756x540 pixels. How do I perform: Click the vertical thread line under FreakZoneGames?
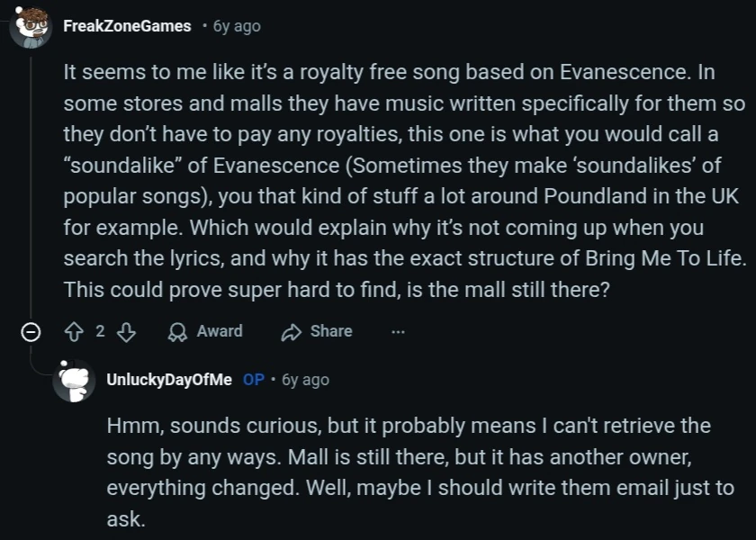click(31, 180)
